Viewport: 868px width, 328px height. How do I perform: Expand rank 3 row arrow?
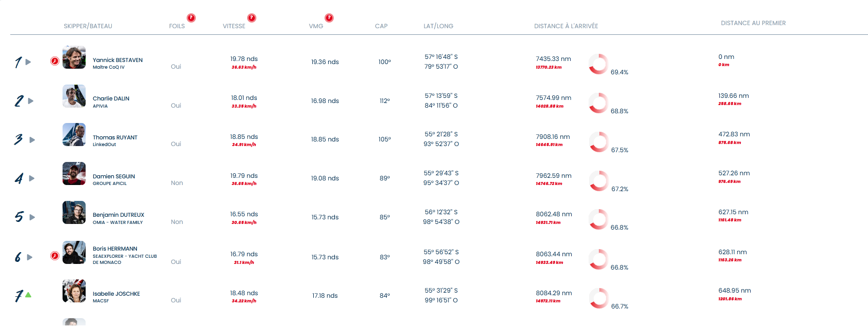pos(32,140)
